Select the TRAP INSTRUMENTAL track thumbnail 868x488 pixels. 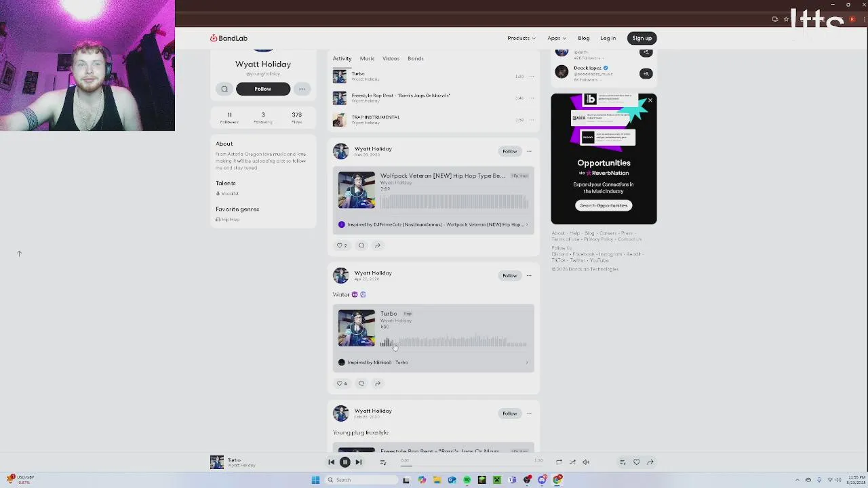[x=339, y=119]
